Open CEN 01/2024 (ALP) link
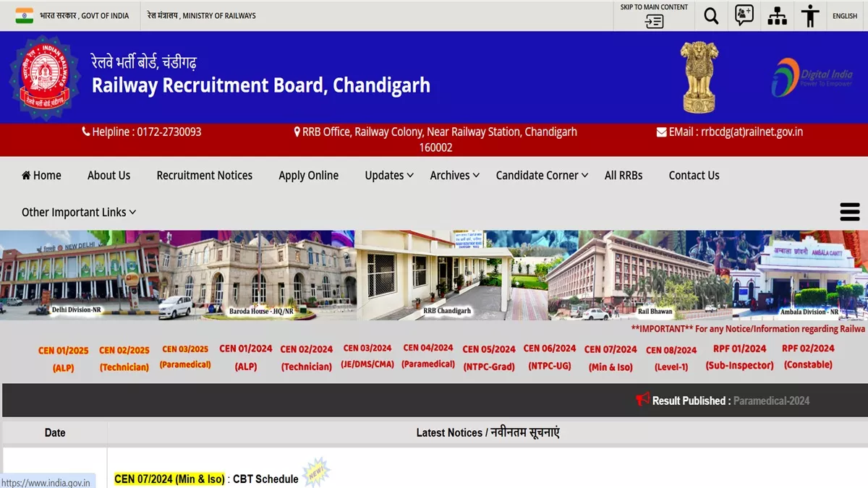Screen dimensions: 868x488 246,357
